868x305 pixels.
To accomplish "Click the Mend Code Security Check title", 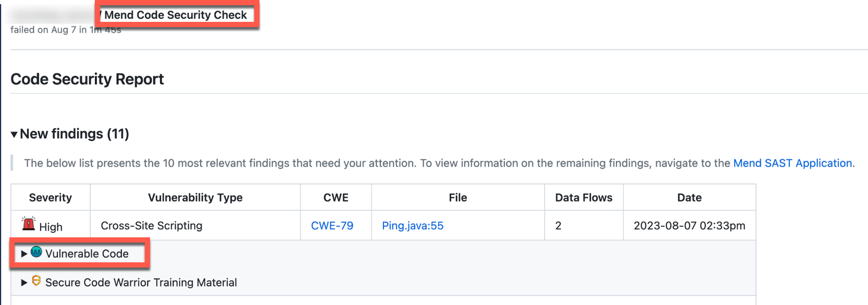I will click(x=176, y=15).
